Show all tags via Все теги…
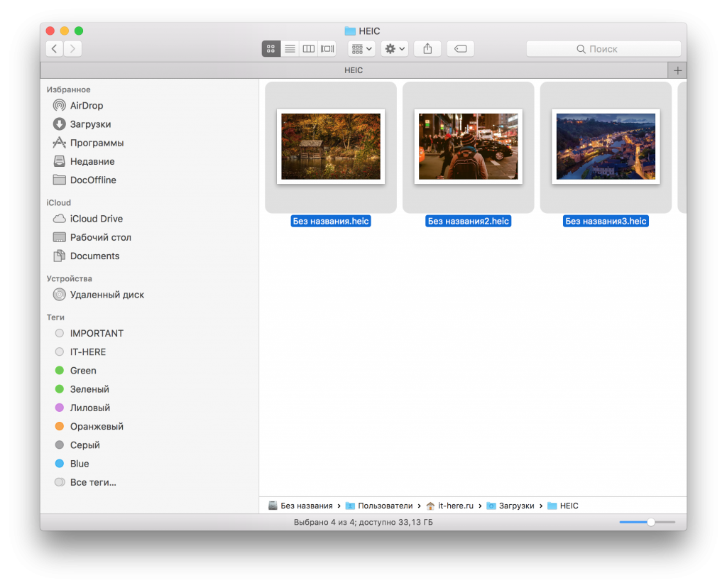Viewport: 727px width, 588px height. coord(92,483)
